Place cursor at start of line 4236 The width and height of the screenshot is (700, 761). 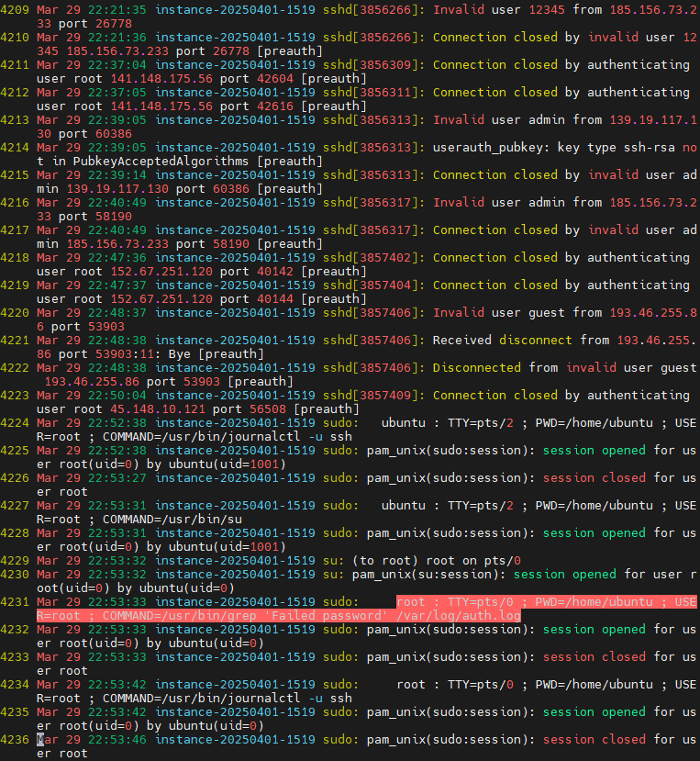click(40, 740)
